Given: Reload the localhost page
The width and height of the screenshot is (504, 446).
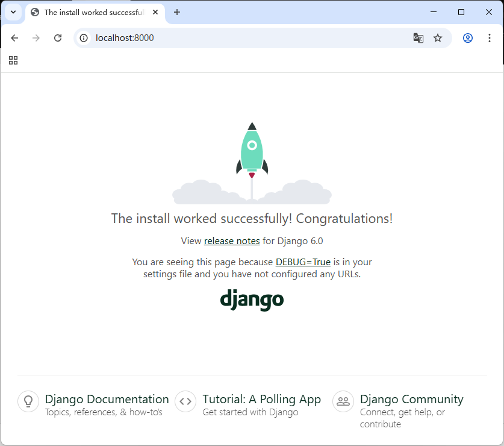Looking at the screenshot, I should [x=58, y=38].
